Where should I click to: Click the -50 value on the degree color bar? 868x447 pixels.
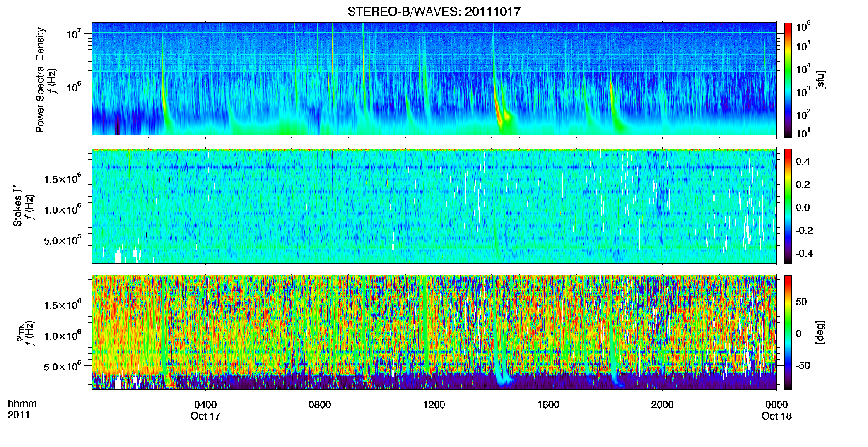click(803, 365)
